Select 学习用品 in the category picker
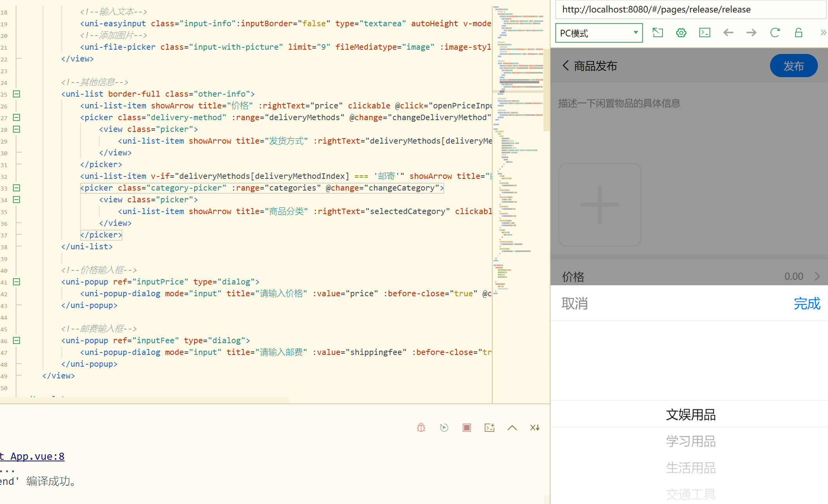This screenshot has width=828, height=504. coord(691,441)
